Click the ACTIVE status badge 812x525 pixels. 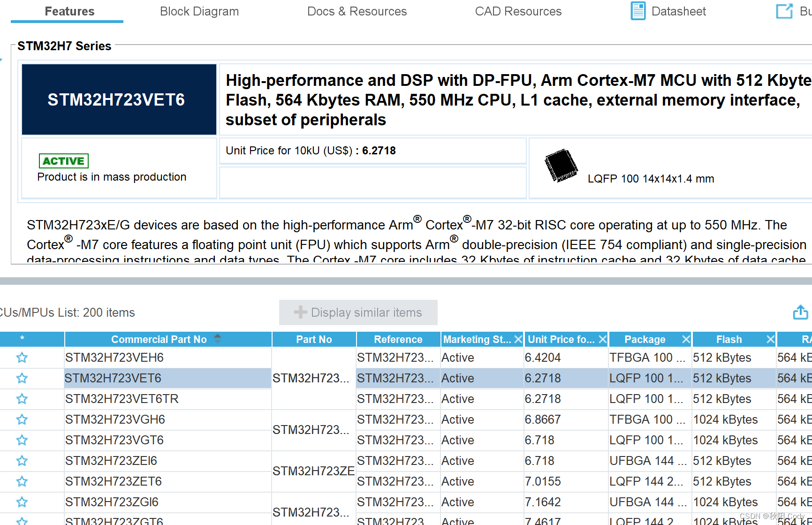point(63,160)
